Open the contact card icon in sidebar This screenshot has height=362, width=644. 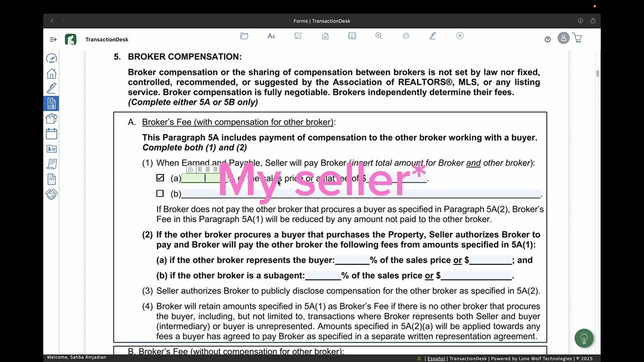[51, 149]
